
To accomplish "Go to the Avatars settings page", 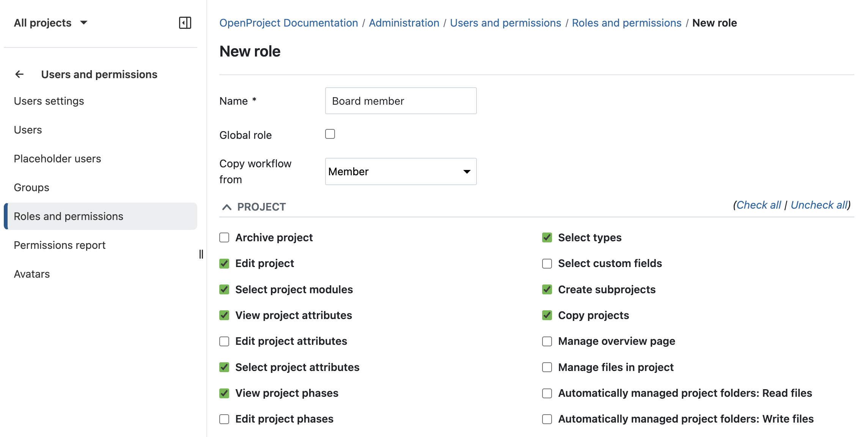I will [32, 274].
